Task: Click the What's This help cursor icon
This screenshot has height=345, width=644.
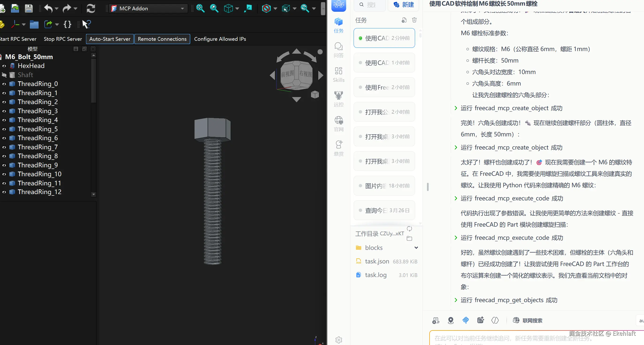Action: [x=86, y=24]
